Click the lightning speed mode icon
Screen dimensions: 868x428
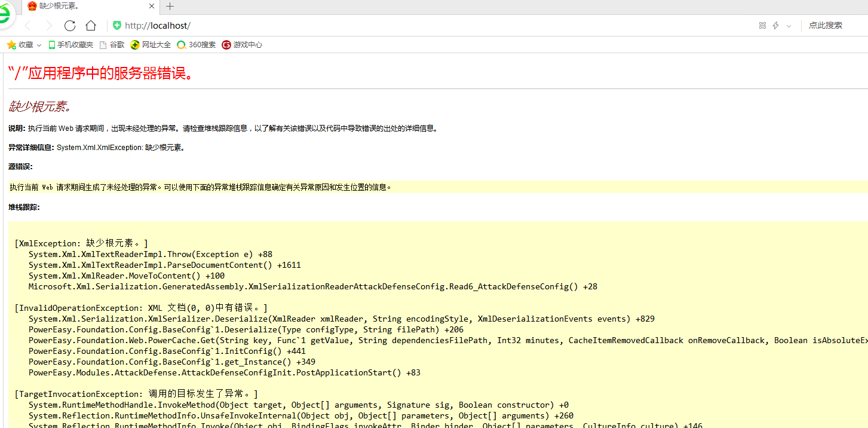coord(775,26)
